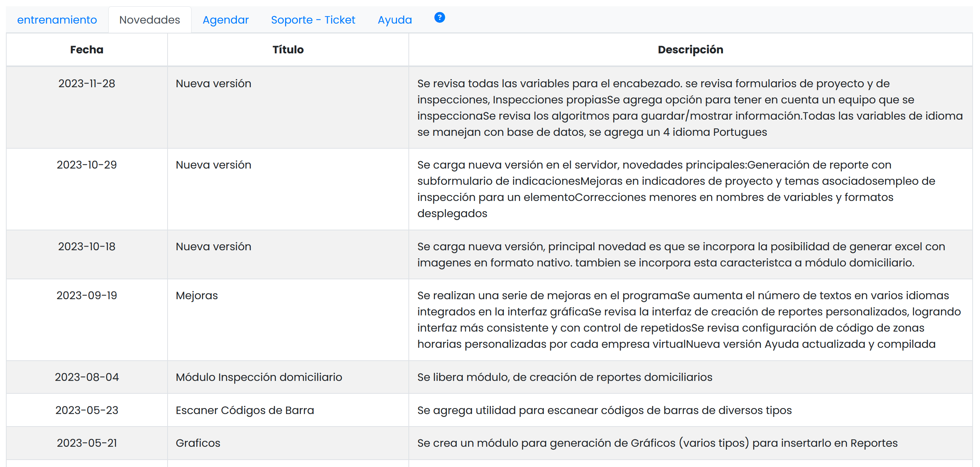The height and width of the screenshot is (467, 980).
Task: Click the Escaner Códigos de Barra title
Action: (x=245, y=410)
